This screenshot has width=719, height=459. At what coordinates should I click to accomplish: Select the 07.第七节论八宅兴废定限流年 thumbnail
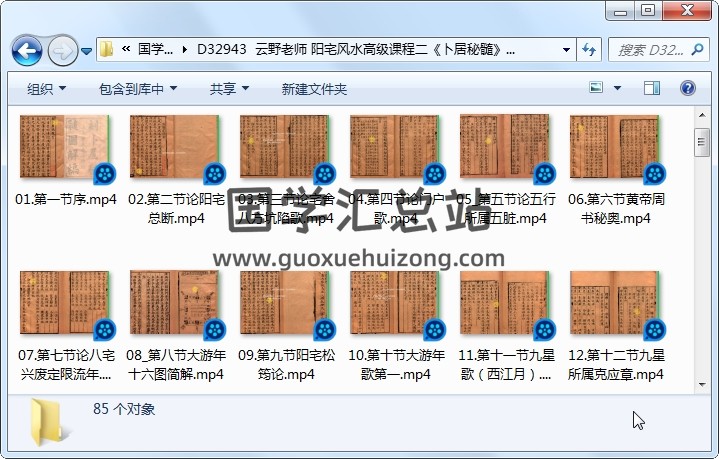point(65,303)
